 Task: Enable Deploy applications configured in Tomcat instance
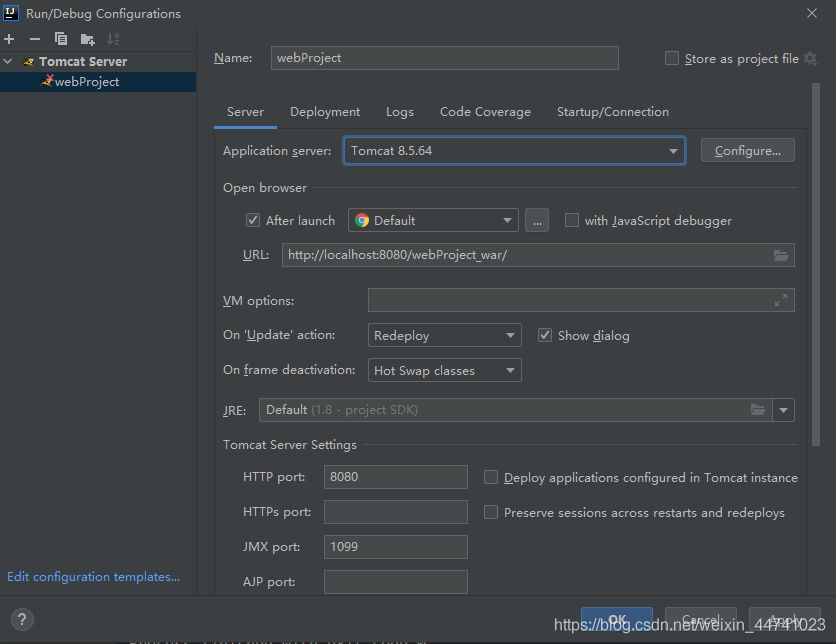coord(491,477)
